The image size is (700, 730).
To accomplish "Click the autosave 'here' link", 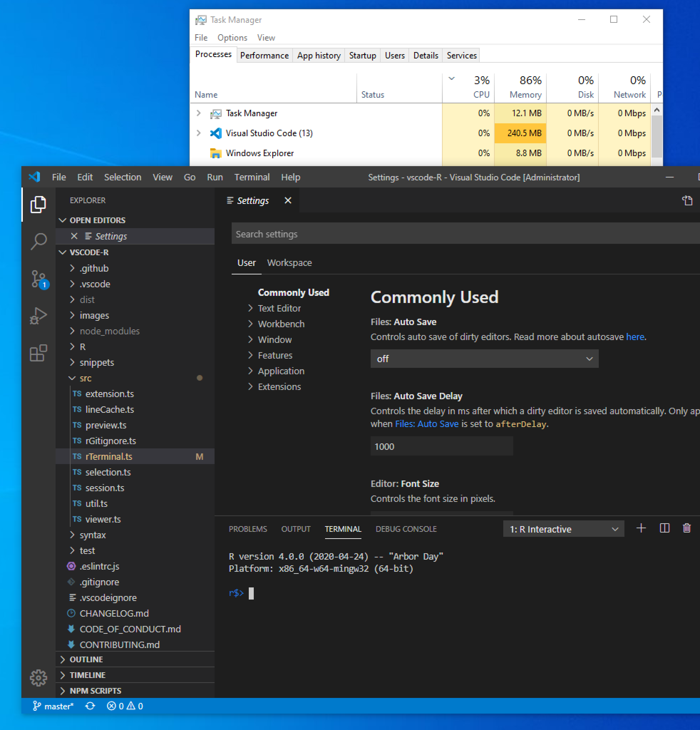I will tap(635, 337).
